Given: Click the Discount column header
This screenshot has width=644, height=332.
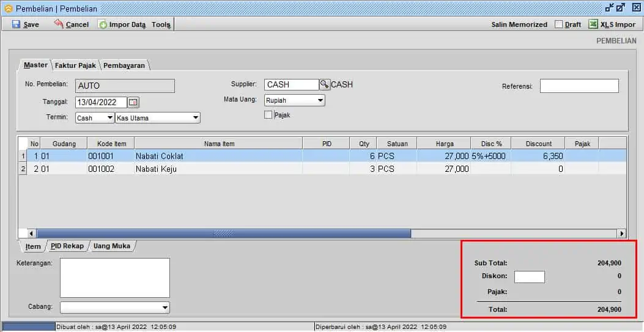Looking at the screenshot, I should pyautogui.click(x=538, y=144).
